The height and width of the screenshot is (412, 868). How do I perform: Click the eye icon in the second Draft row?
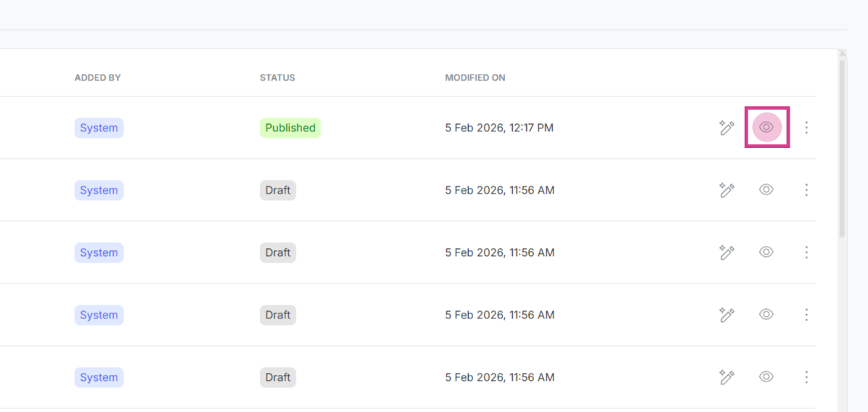767,252
